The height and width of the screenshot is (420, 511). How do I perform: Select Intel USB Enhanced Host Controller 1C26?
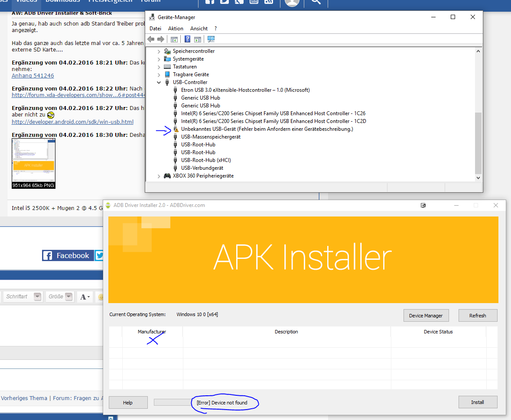[273, 113]
